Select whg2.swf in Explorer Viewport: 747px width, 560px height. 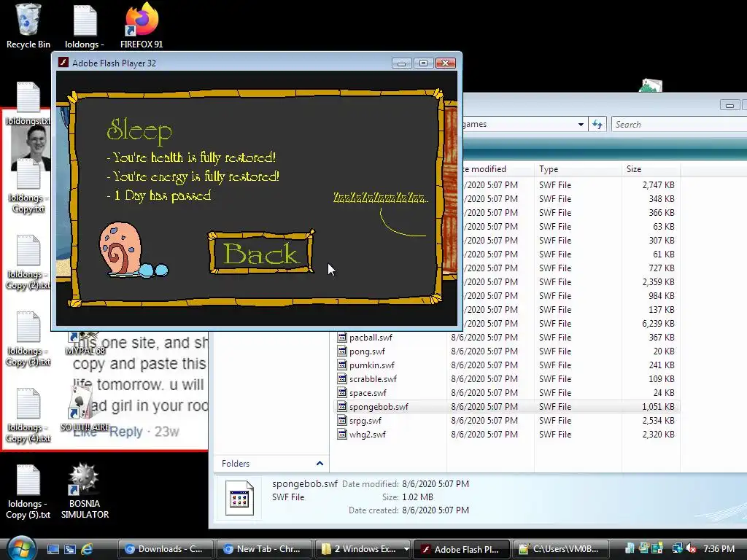tap(368, 435)
